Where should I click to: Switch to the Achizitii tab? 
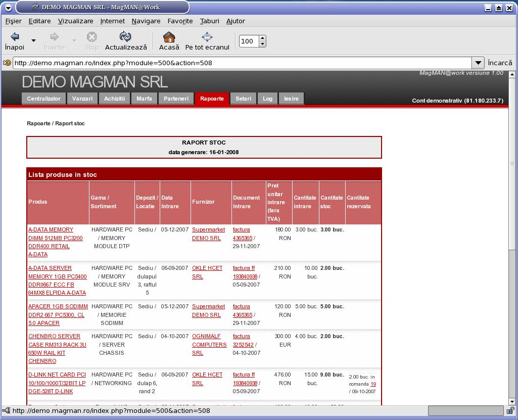[114, 99]
